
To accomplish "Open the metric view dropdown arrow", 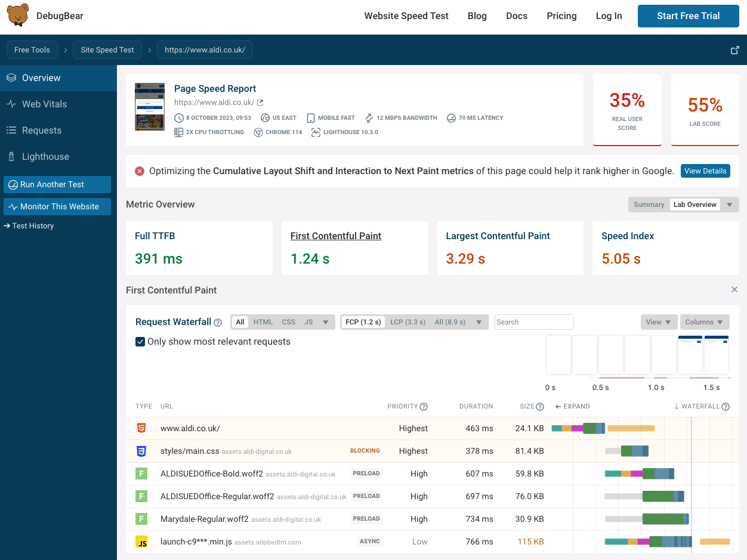I will coord(729,205).
